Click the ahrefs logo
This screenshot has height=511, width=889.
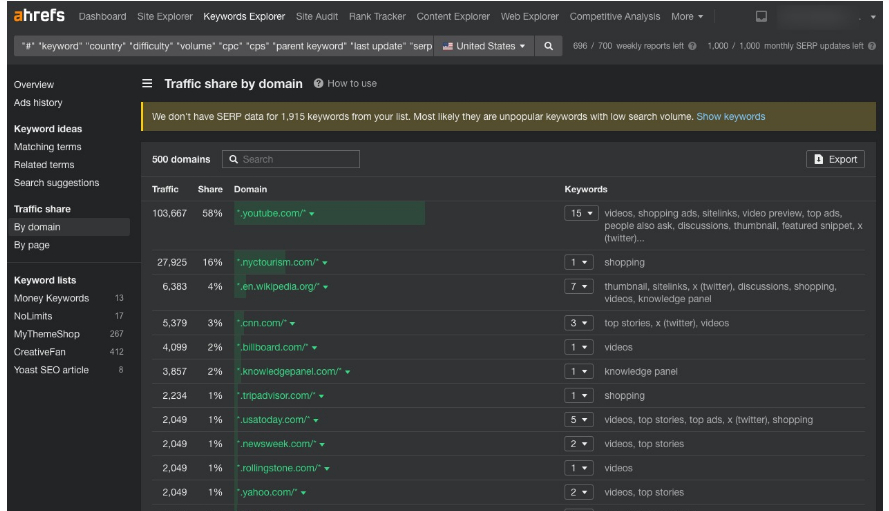[x=39, y=15]
